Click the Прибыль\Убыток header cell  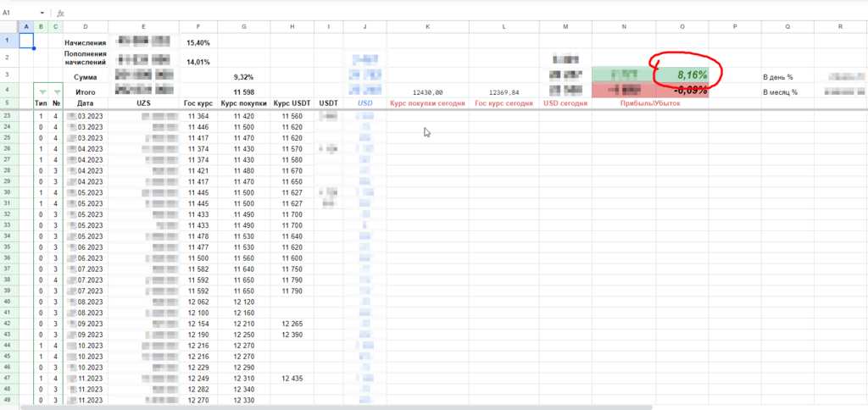[650, 103]
